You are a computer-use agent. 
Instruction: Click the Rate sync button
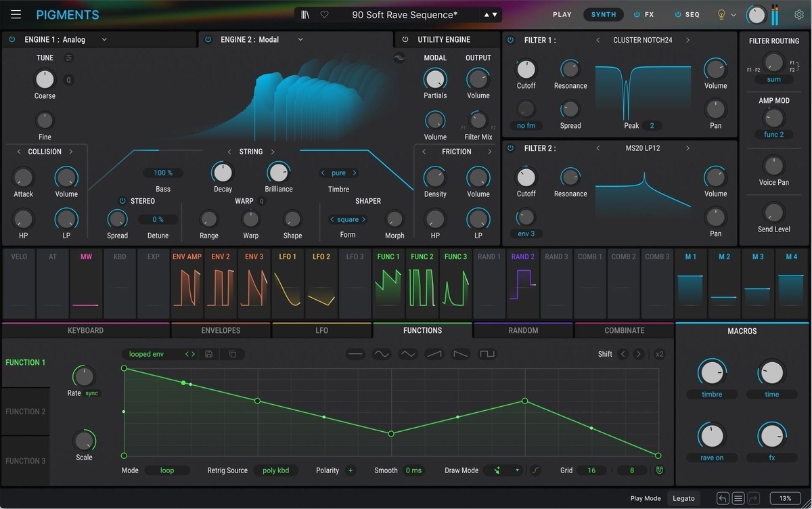point(92,393)
